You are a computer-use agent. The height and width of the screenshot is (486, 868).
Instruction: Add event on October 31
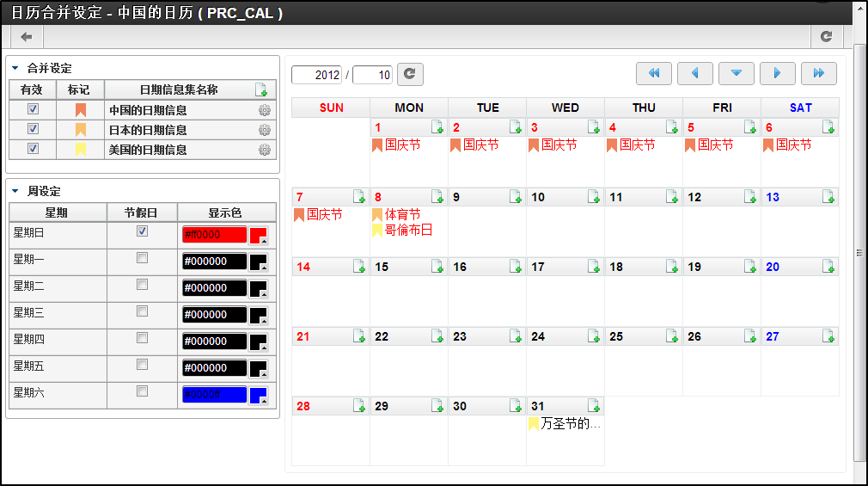pyautogui.click(x=594, y=406)
